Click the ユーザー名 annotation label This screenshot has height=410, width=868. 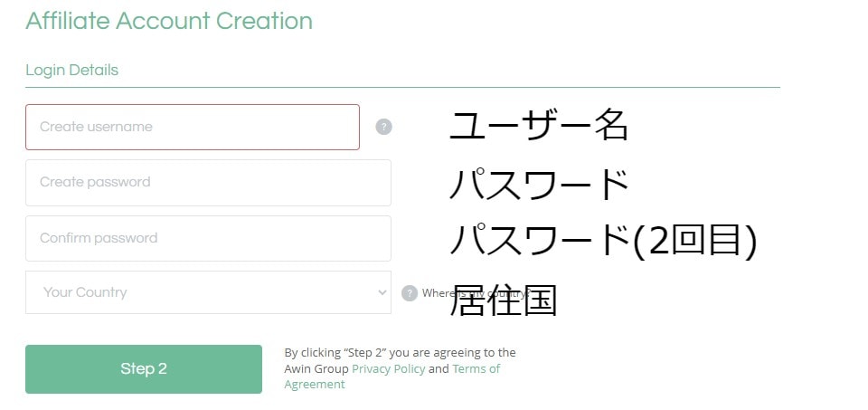(538, 125)
